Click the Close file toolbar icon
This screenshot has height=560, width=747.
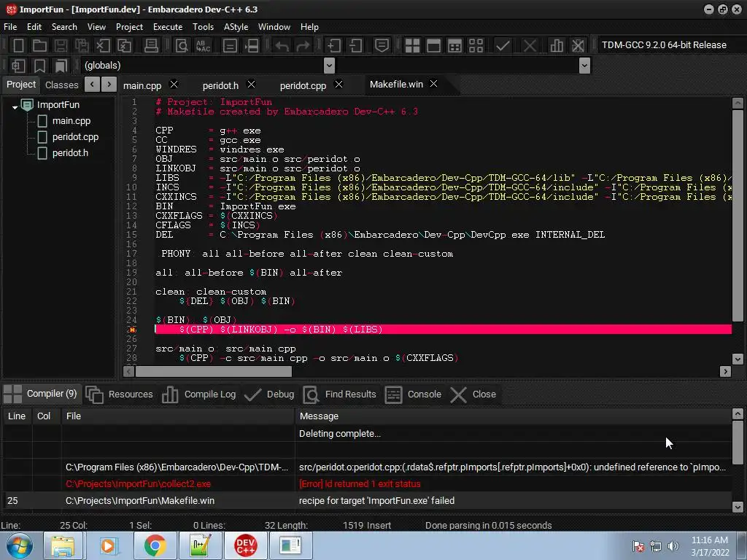tap(103, 46)
